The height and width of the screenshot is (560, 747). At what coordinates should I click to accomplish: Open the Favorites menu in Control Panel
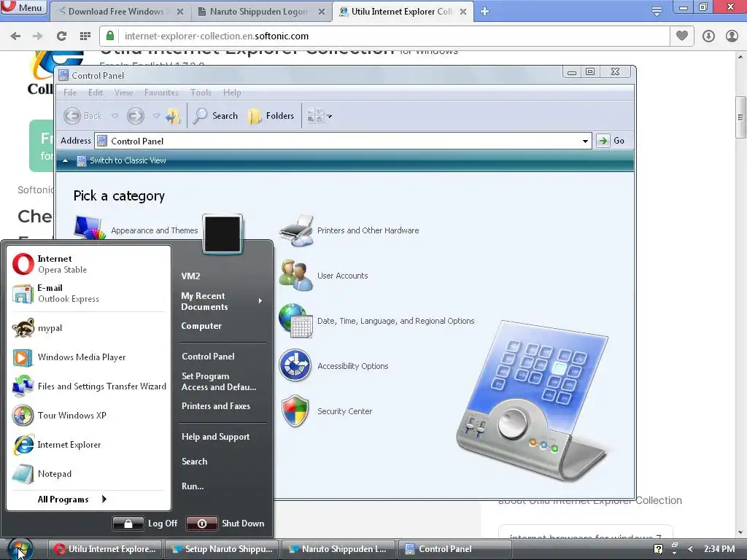[161, 93]
